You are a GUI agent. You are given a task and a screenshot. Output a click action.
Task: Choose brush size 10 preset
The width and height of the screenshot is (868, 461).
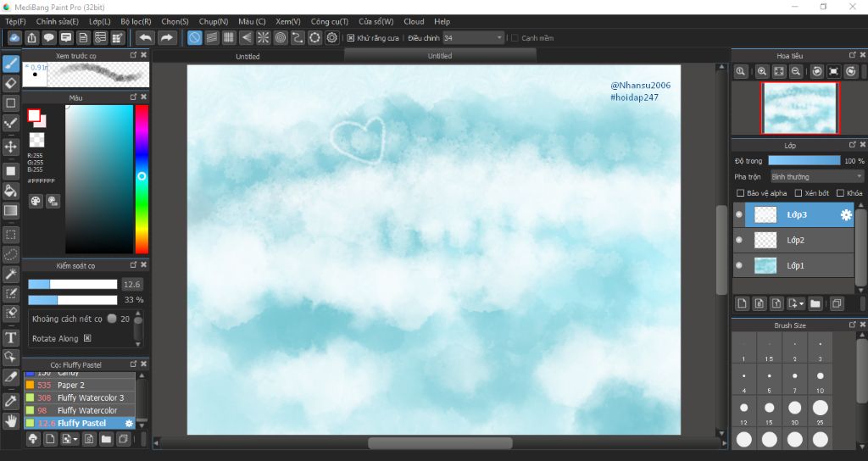coord(820,380)
